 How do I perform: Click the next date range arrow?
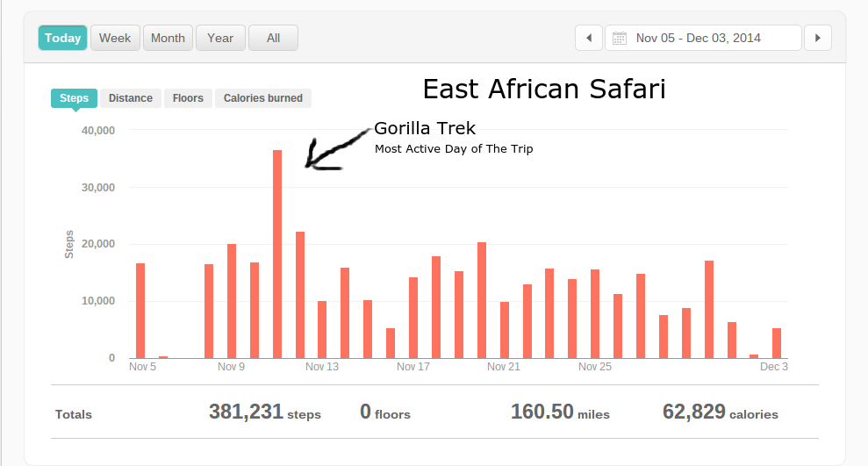coord(818,38)
